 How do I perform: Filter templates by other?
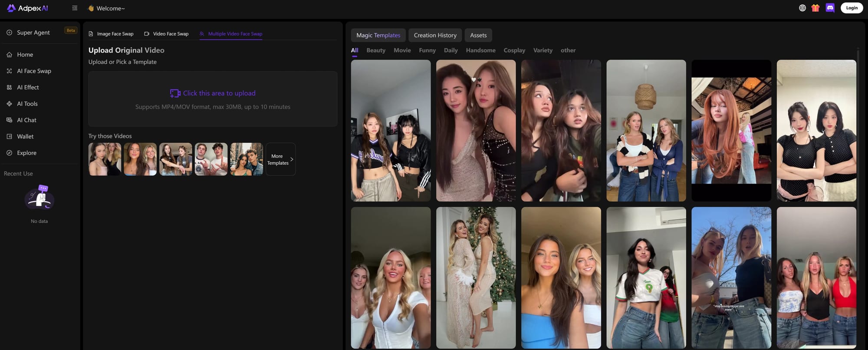tap(568, 50)
